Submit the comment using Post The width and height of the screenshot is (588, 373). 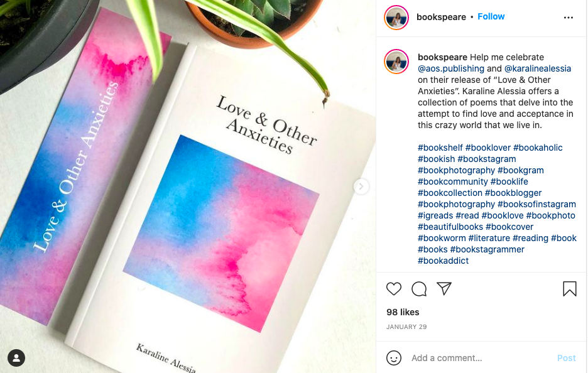coord(566,358)
